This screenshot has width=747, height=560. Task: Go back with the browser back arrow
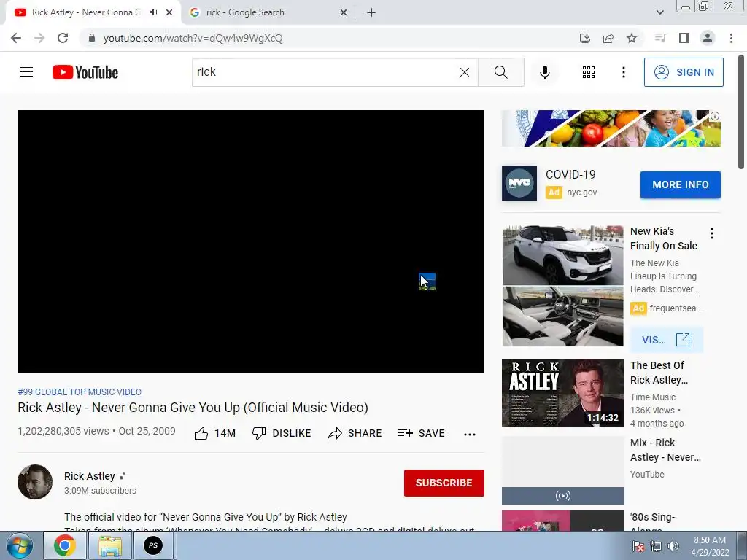coord(16,38)
